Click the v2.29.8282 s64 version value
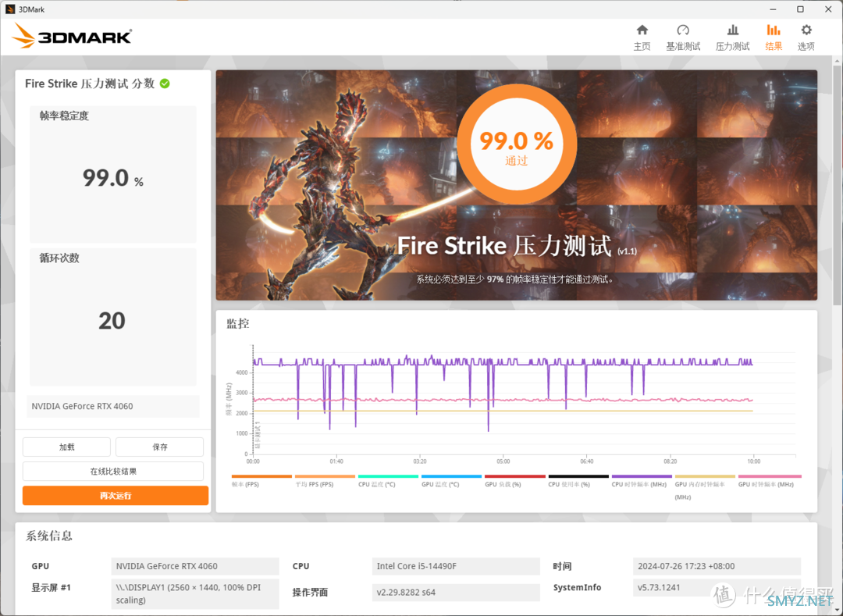Image resolution: width=843 pixels, height=616 pixels. (456, 593)
